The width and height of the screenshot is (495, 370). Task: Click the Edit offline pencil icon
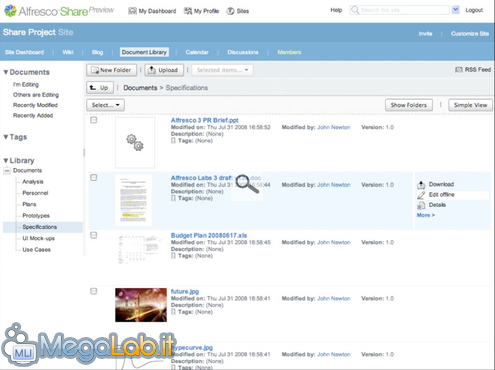(x=421, y=195)
